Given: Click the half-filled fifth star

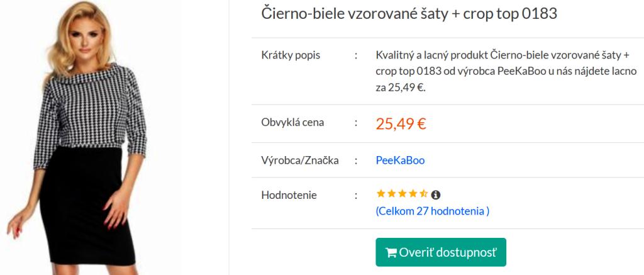Looking at the screenshot, I should click(x=423, y=194).
